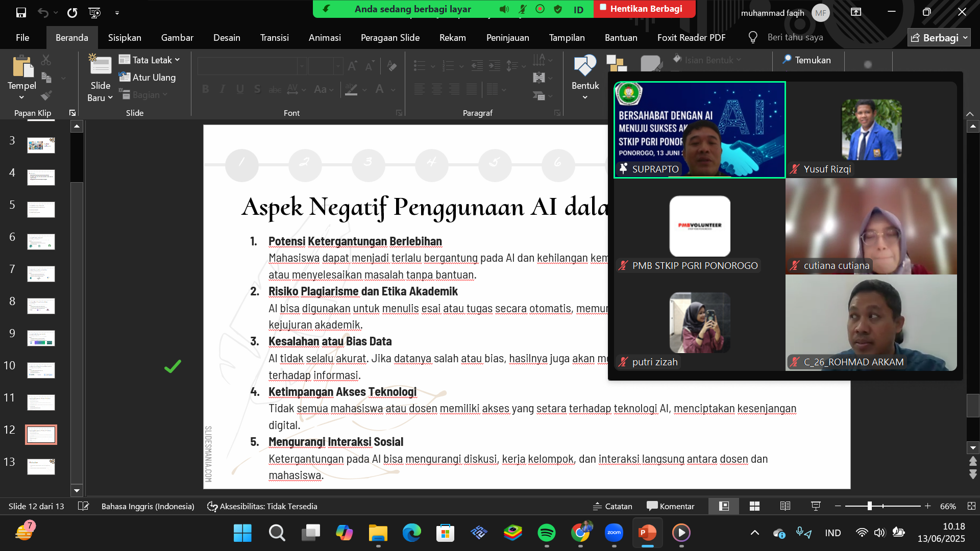The height and width of the screenshot is (551, 980).
Task: Click the SUPRAPTO video tile
Action: pyautogui.click(x=700, y=130)
